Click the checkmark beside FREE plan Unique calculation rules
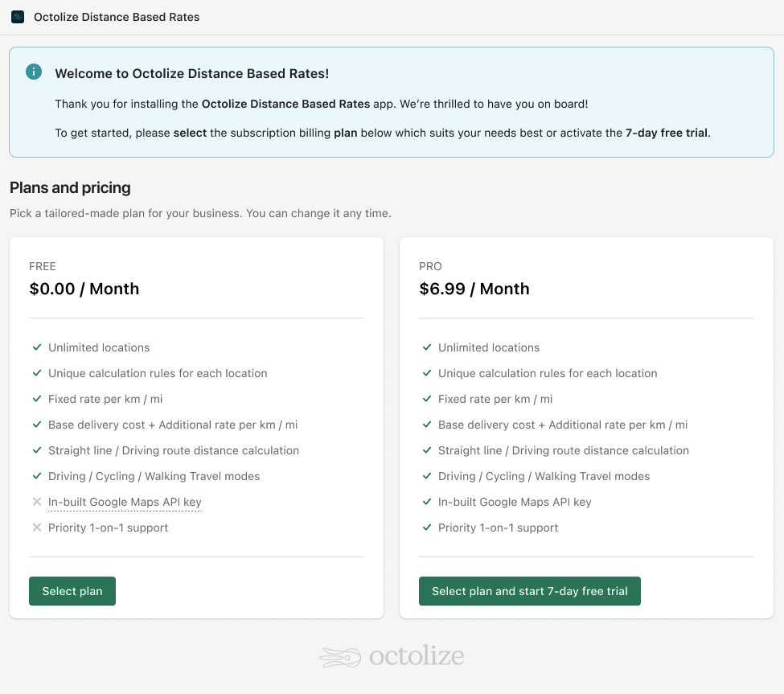The image size is (784, 694). click(36, 373)
